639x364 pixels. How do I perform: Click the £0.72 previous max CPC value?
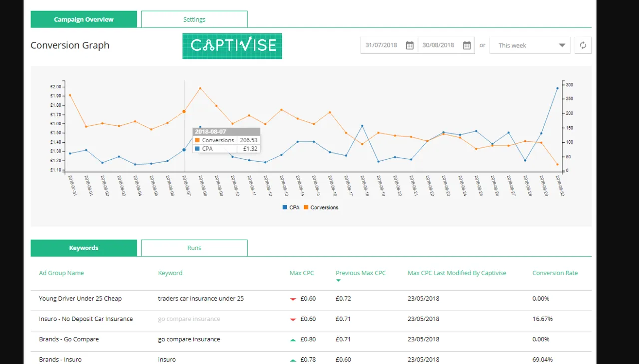(343, 299)
